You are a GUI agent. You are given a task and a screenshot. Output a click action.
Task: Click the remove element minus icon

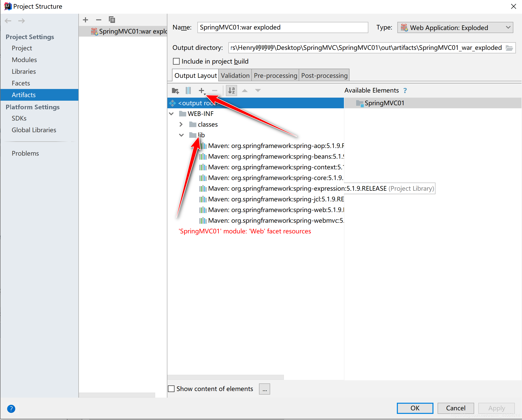pyautogui.click(x=215, y=91)
